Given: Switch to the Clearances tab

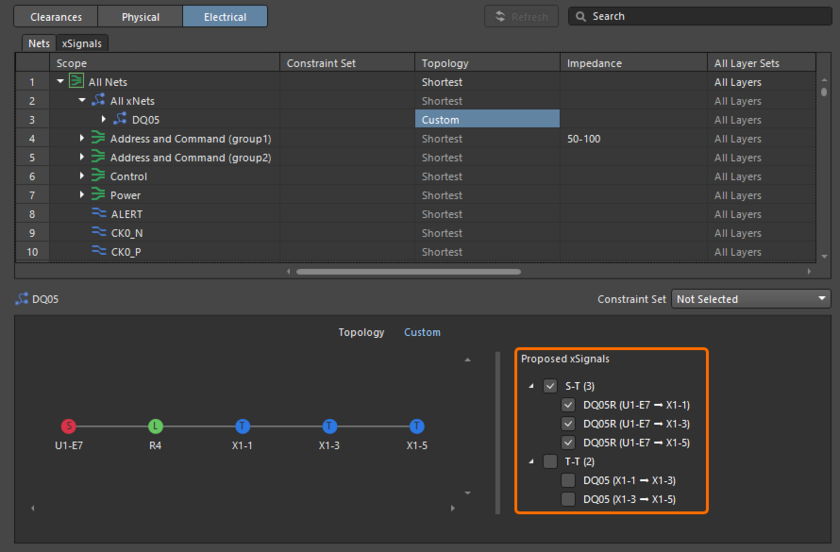Looking at the screenshot, I should (56, 17).
